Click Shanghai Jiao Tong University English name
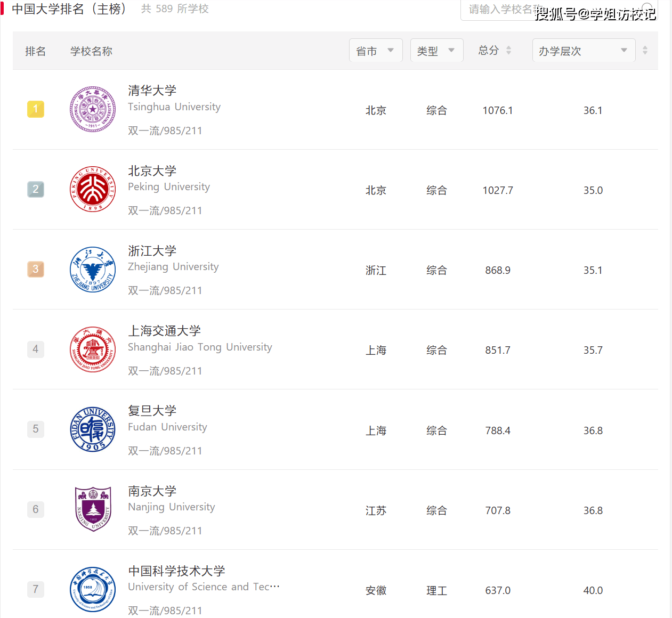 point(200,347)
